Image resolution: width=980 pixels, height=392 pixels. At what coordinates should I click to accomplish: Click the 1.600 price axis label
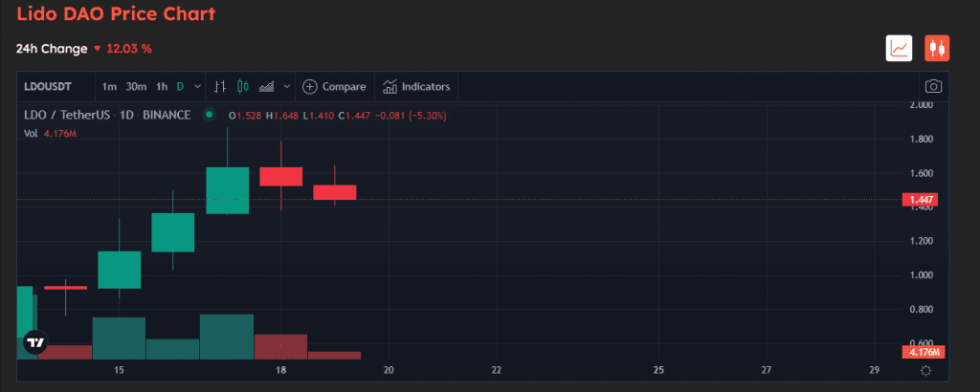click(x=921, y=173)
